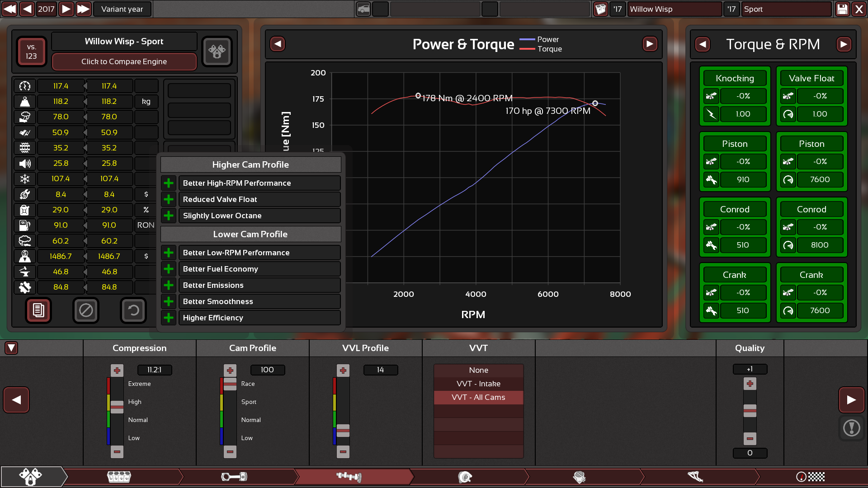Click the disabled circle-slash icon

[86, 310]
